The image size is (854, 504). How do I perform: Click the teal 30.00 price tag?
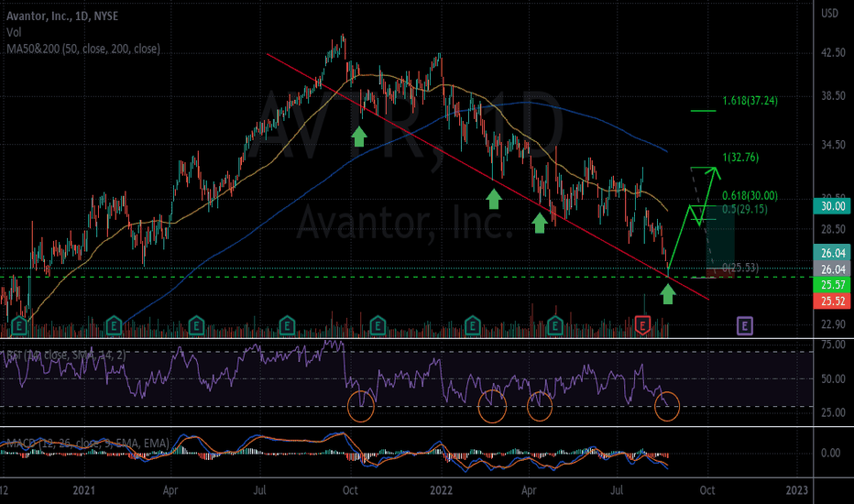pos(832,206)
